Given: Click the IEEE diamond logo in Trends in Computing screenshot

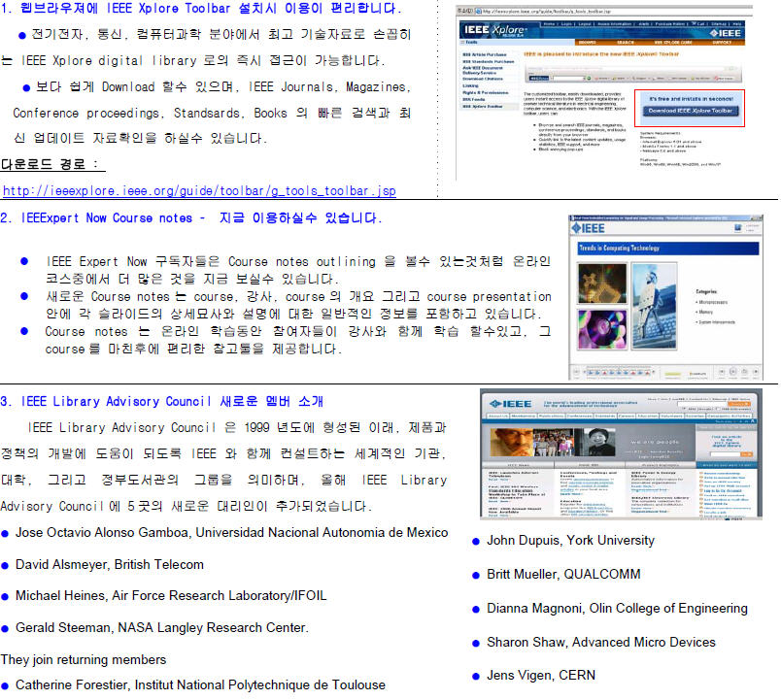Looking at the screenshot, I should pos(589,228).
